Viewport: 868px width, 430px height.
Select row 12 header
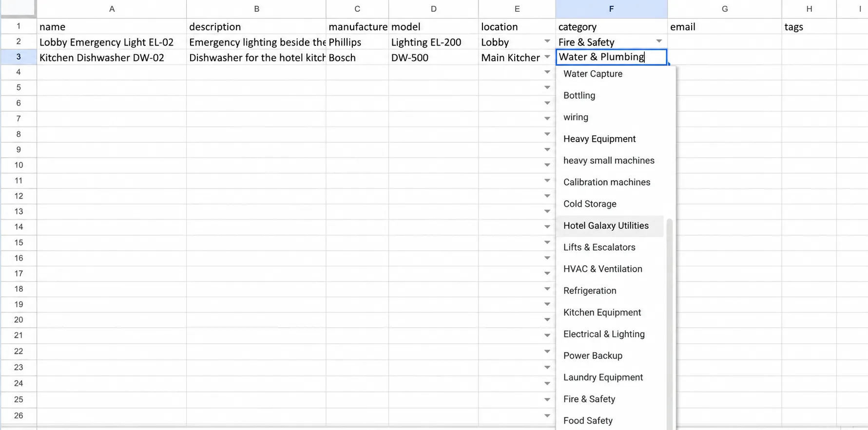[19, 196]
